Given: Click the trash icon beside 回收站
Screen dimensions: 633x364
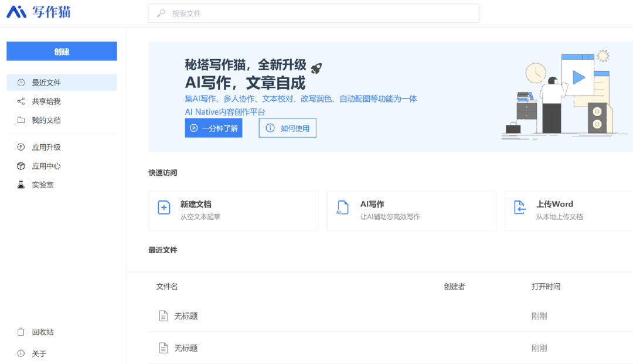Looking at the screenshot, I should [21, 332].
